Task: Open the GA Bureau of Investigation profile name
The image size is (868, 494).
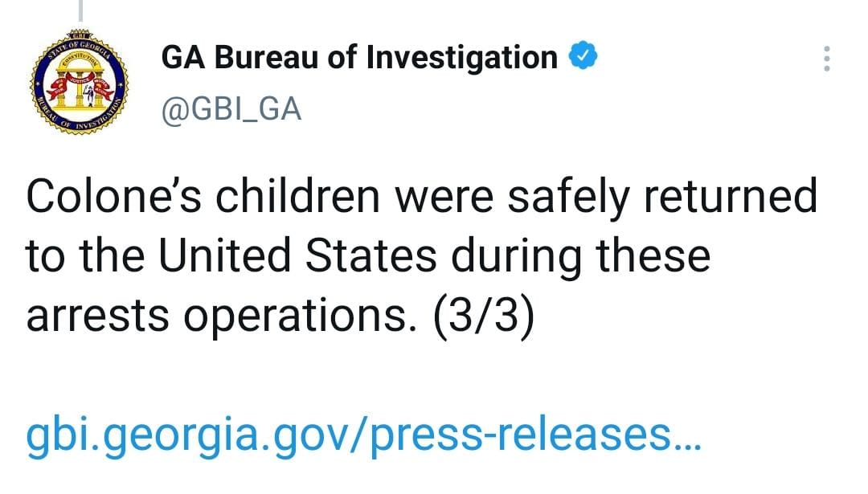Action: [x=359, y=58]
